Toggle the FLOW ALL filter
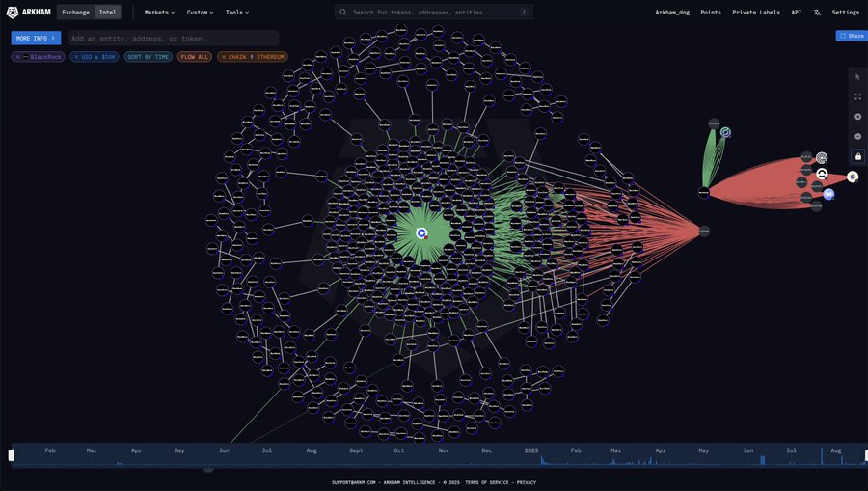Image resolution: width=868 pixels, height=491 pixels. pos(195,57)
